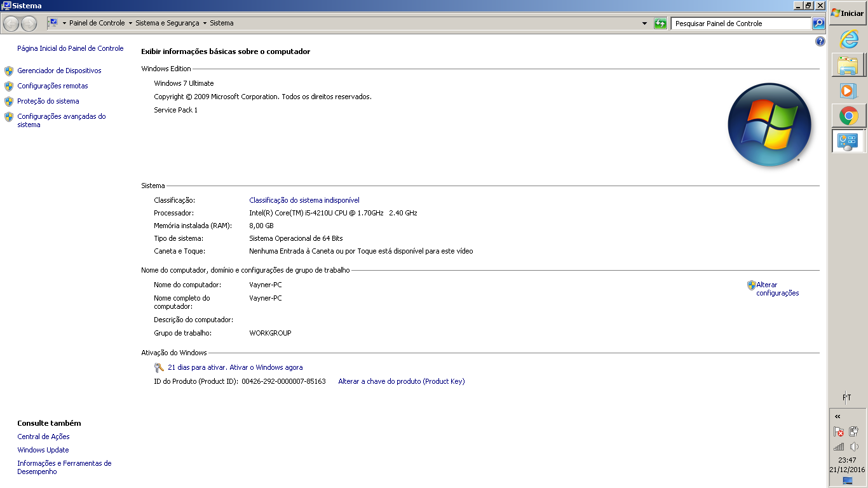Screen dimensions: 868x488
Task: Click the green refresh button
Action: [661, 24]
